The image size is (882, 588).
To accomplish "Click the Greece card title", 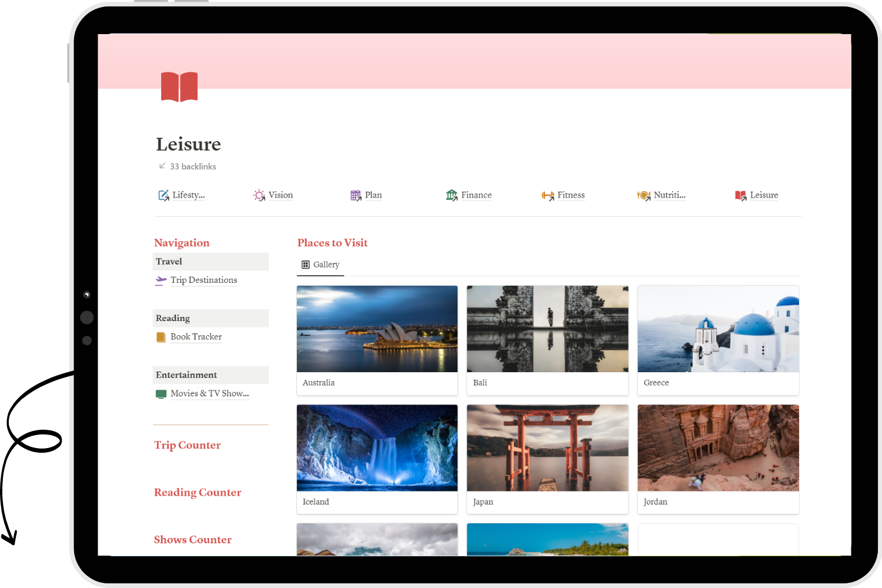I will [656, 383].
